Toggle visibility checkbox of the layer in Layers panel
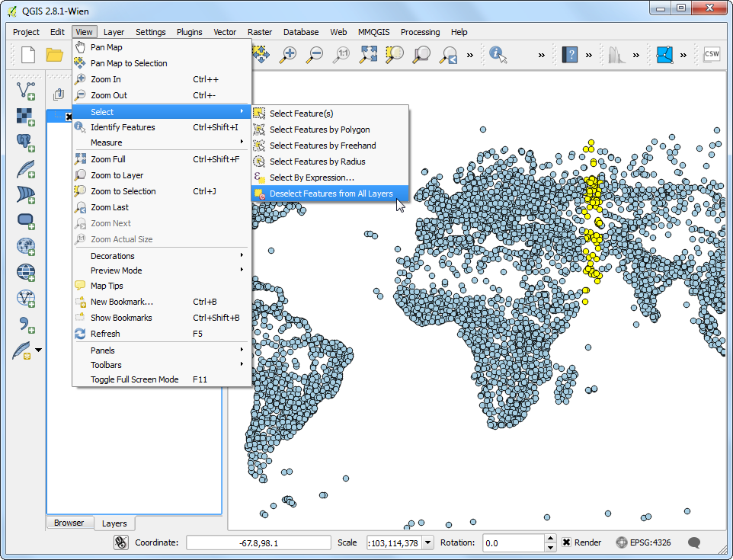 [x=69, y=117]
